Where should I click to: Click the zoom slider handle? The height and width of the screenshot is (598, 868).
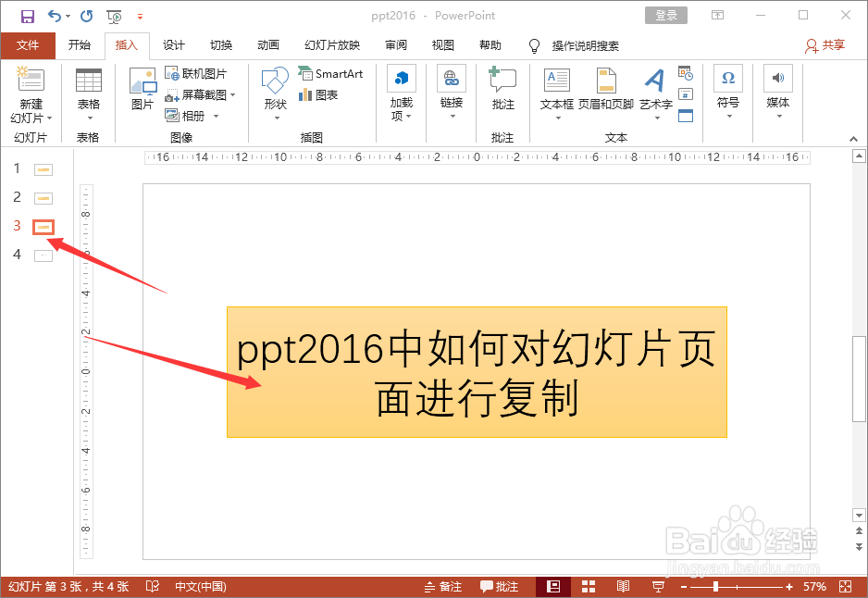point(715,586)
